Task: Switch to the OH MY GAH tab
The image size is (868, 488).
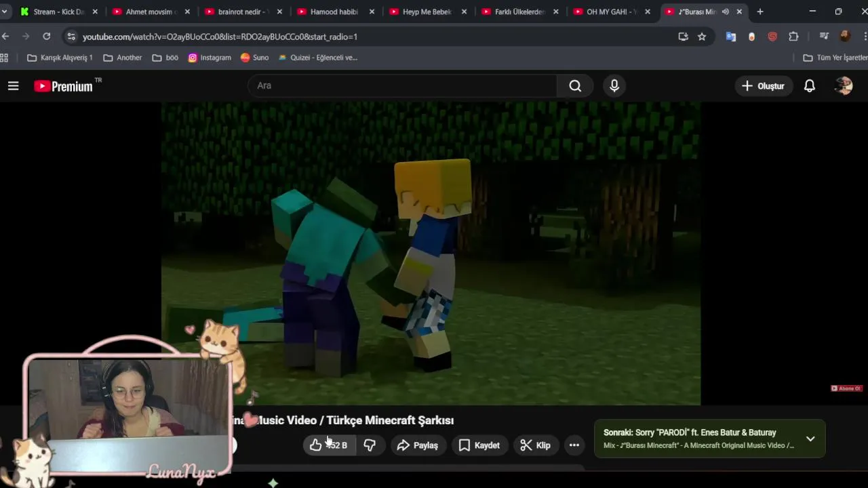Action: [x=612, y=12]
